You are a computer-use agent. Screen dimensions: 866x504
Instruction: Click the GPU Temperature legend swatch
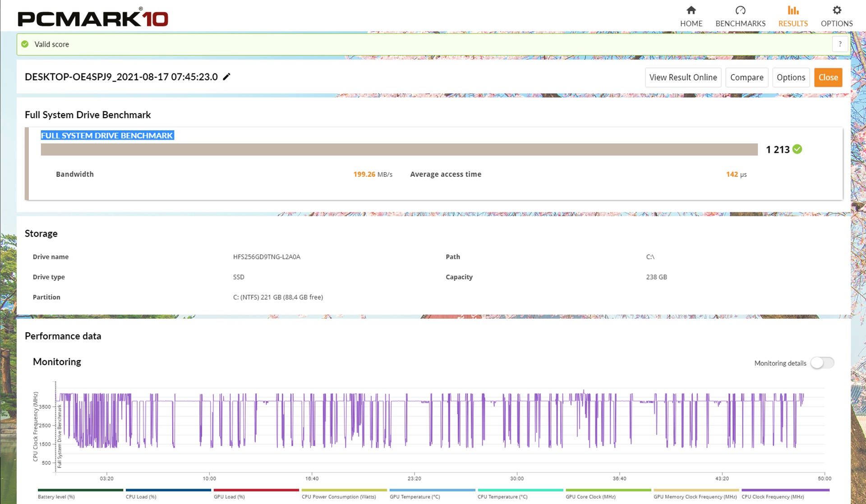[432, 490]
